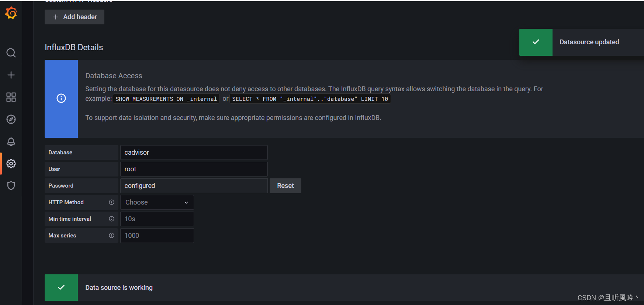
Task: Click the Min time interval label
Action: click(x=70, y=219)
